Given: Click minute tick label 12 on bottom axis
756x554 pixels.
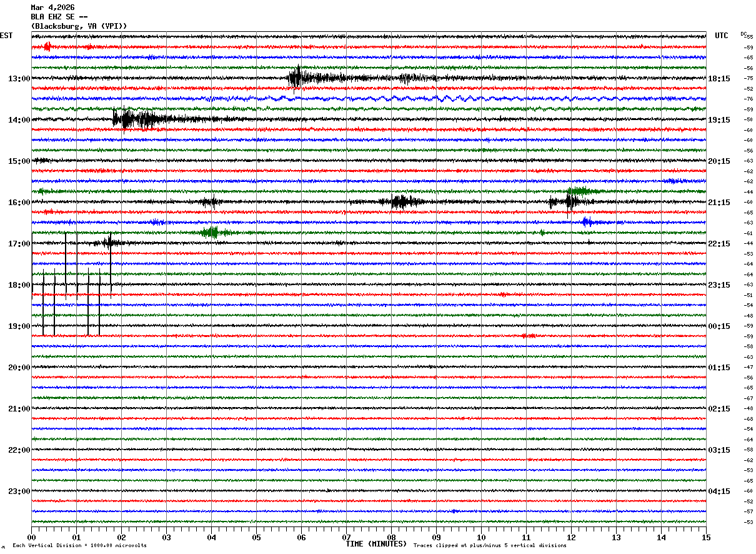Looking at the screenshot, I should click(x=571, y=537).
